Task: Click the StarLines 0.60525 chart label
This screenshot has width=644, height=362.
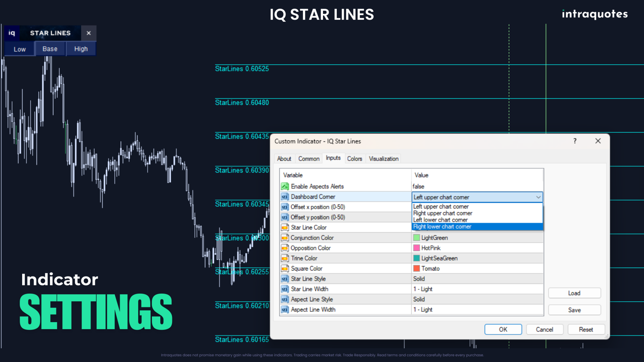Action: click(x=242, y=69)
